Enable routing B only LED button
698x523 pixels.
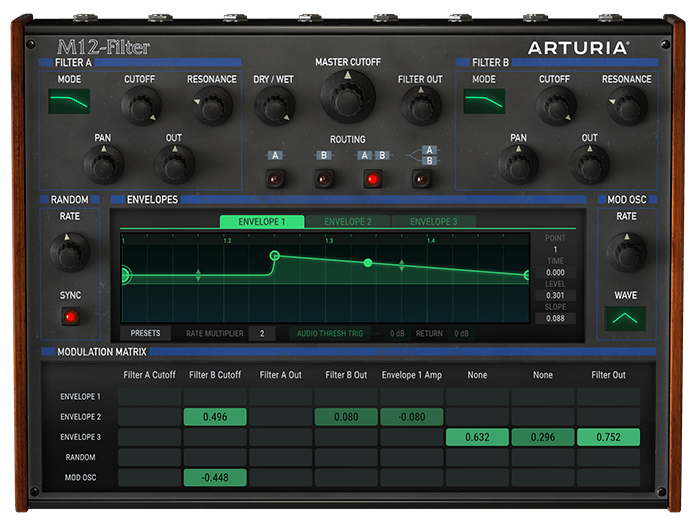click(324, 179)
